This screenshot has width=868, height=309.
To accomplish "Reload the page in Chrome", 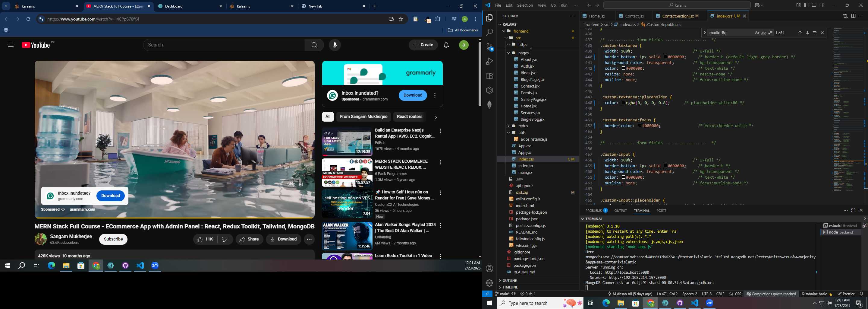I will (x=28, y=19).
